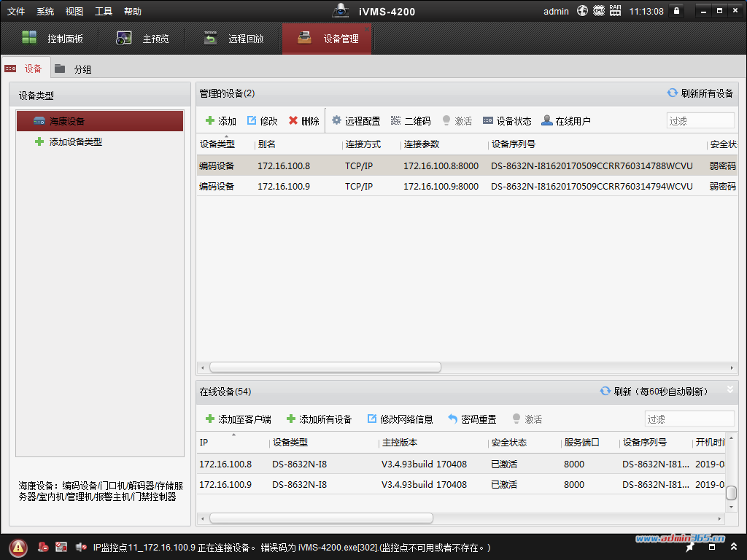Viewport: 747px width, 560px height.
Task: Open the 帮助 menu
Action: [133, 12]
